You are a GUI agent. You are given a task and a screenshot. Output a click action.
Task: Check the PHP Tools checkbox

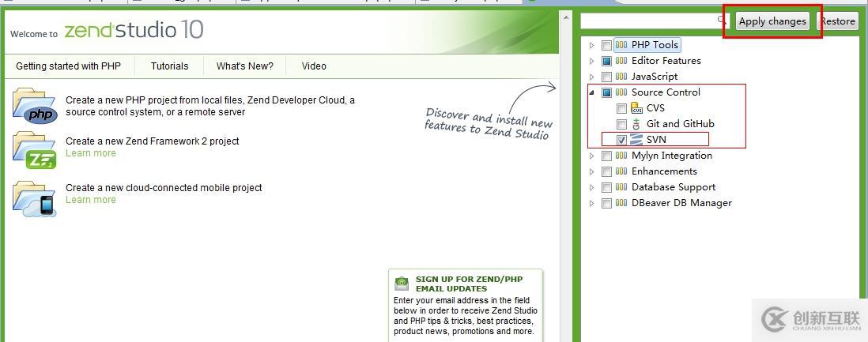[x=606, y=45]
